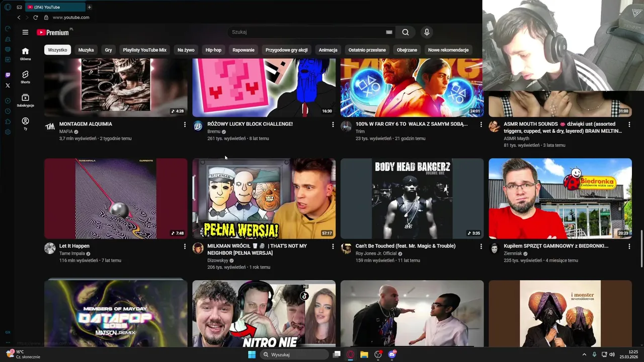Click the taskbar volume icon
Viewport: 644px width, 362px height.
tap(612, 354)
